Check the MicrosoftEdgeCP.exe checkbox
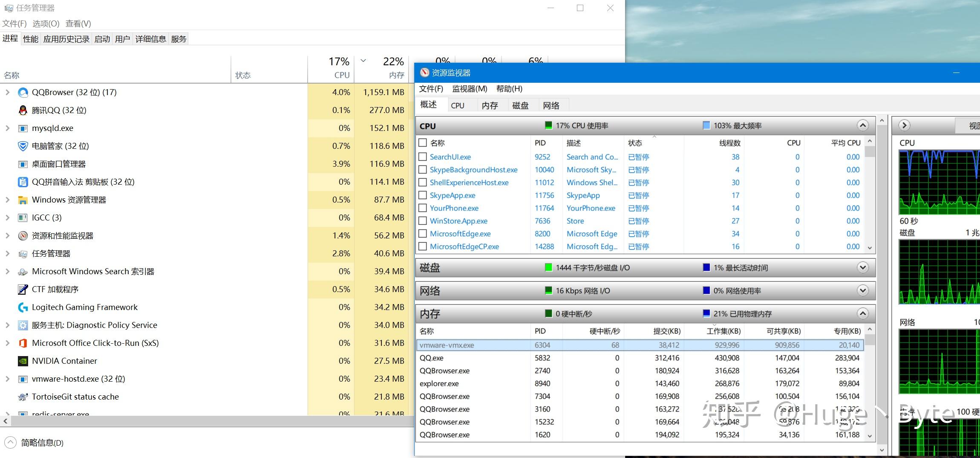 pos(423,246)
